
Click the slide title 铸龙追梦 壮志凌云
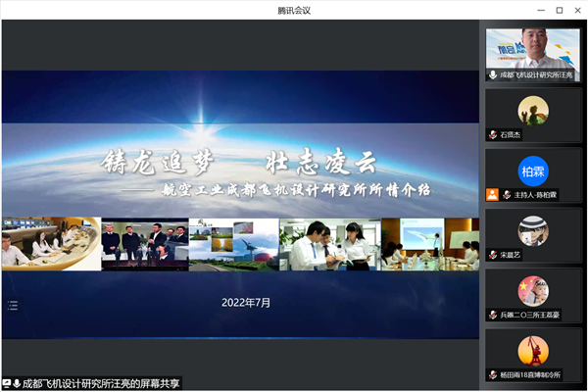239,163
